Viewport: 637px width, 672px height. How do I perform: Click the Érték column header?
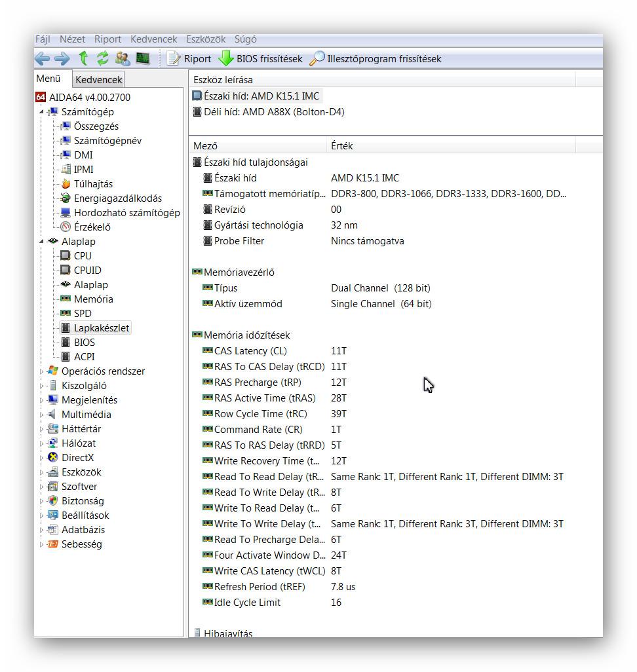pos(451,146)
